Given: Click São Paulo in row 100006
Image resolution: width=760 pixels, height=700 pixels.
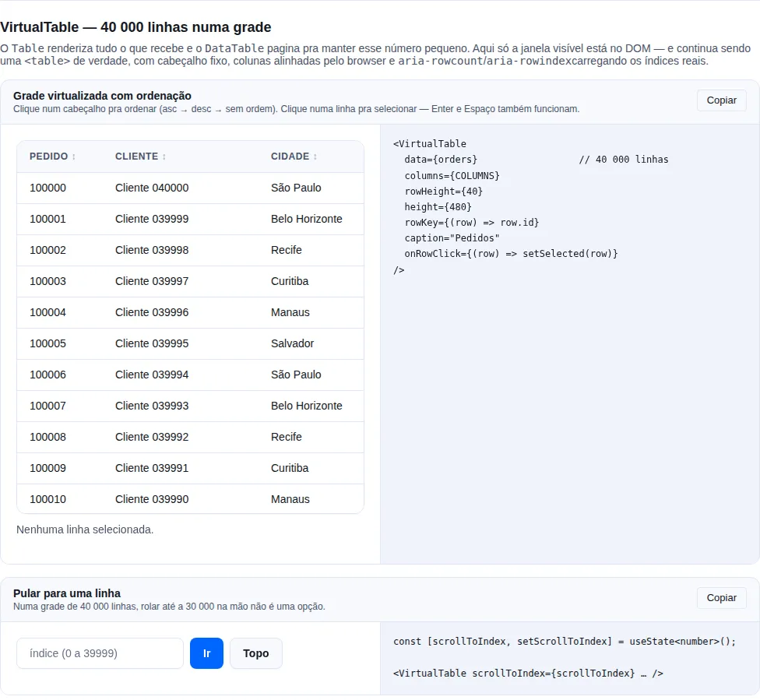Looking at the screenshot, I should [x=296, y=375].
